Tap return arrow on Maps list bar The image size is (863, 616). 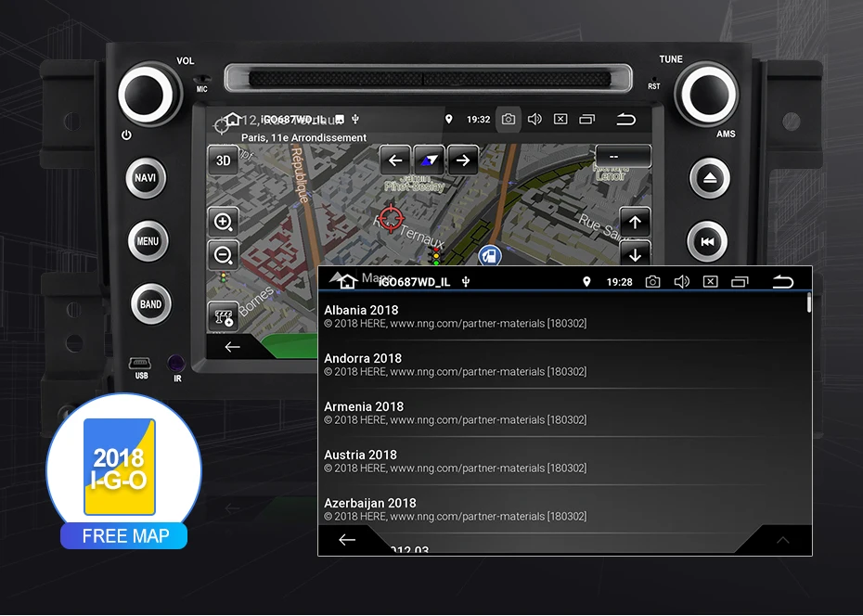point(782,282)
